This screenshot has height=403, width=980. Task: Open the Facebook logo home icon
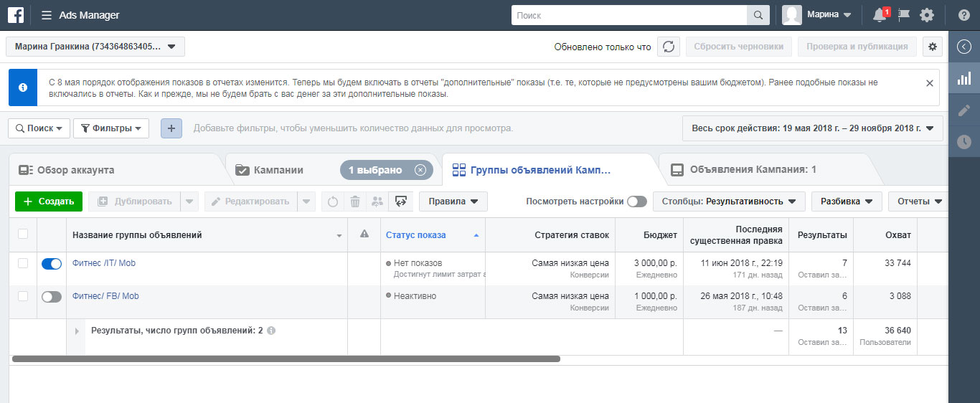coord(16,15)
